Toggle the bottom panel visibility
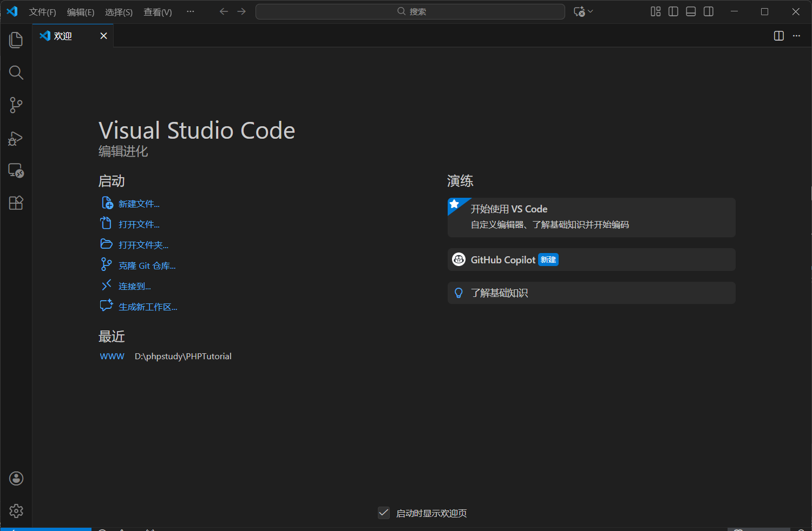The height and width of the screenshot is (531, 812). pos(691,11)
